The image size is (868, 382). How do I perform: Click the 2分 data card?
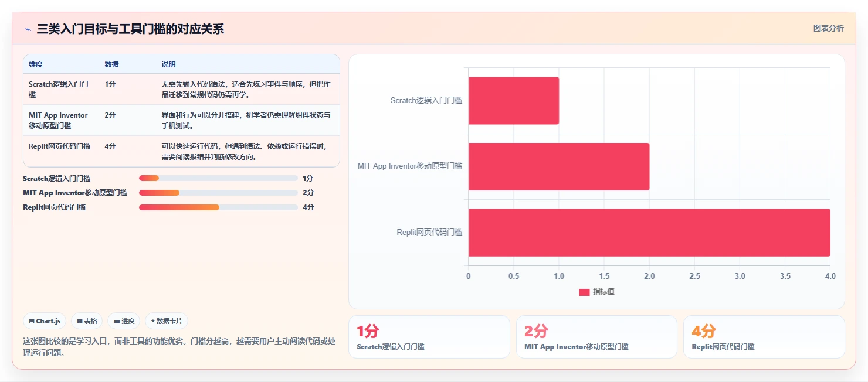click(x=596, y=337)
